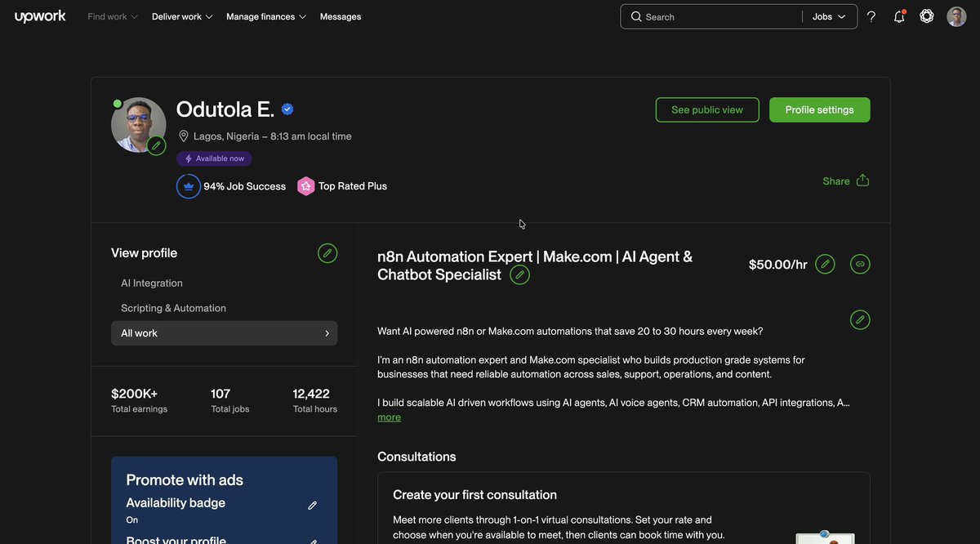Click the Top Rated Plus badge icon
The height and width of the screenshot is (544, 980).
(x=306, y=186)
